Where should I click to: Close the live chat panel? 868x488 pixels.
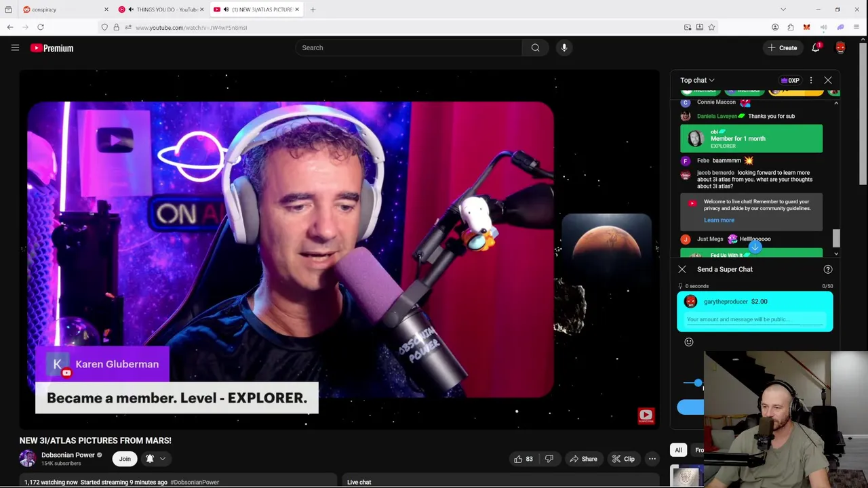coord(828,80)
